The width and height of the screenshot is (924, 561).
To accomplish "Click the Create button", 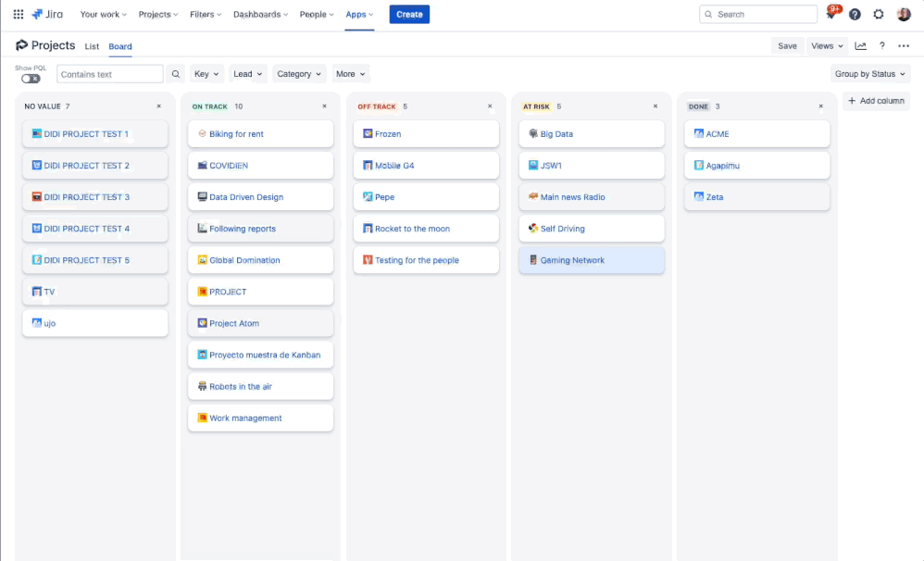I will [x=408, y=14].
